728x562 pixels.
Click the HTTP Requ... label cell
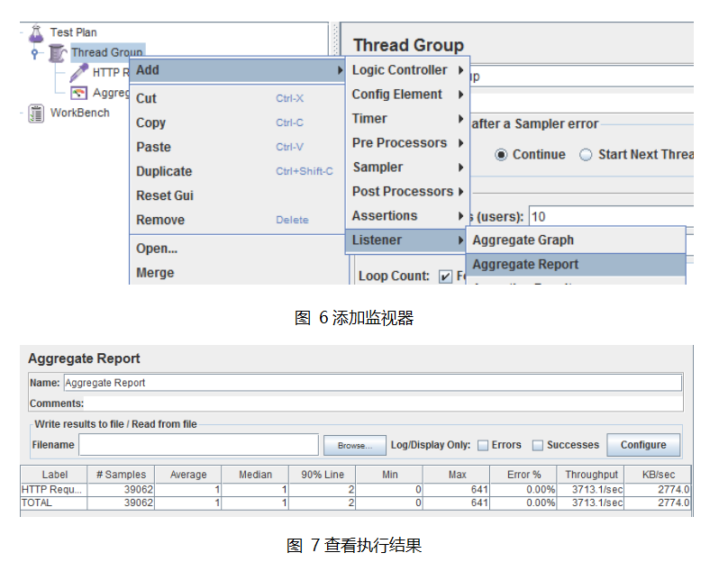point(54,490)
